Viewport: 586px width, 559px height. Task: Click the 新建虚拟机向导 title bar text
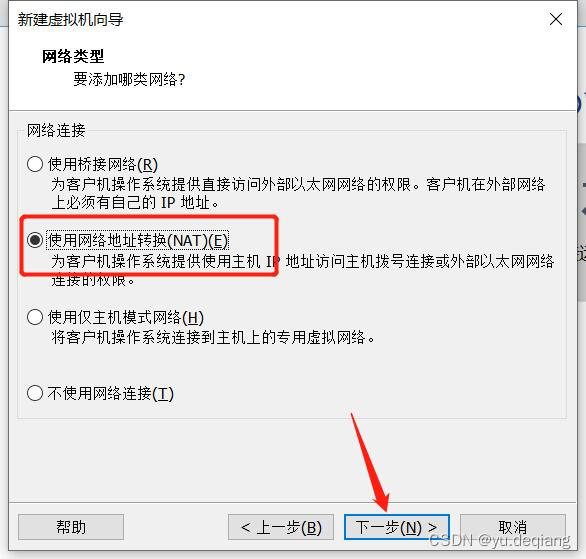click(70, 19)
